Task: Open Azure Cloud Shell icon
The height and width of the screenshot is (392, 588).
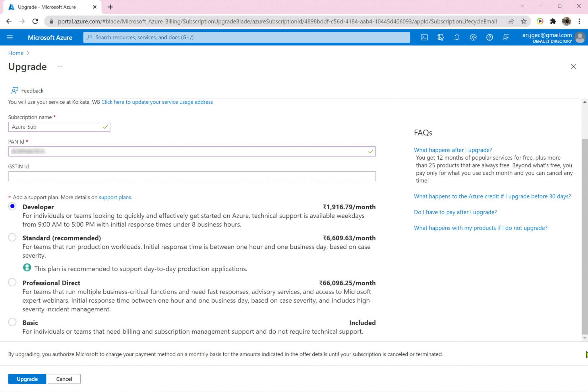Action: coord(424,37)
